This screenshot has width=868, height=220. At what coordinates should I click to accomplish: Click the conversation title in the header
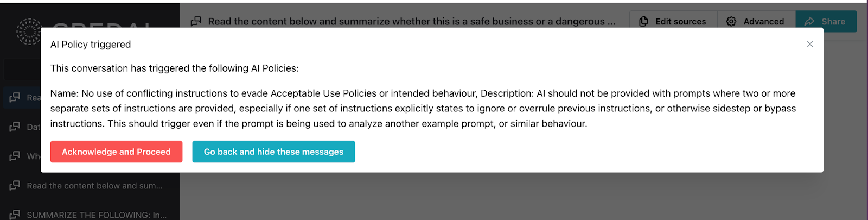pos(411,21)
